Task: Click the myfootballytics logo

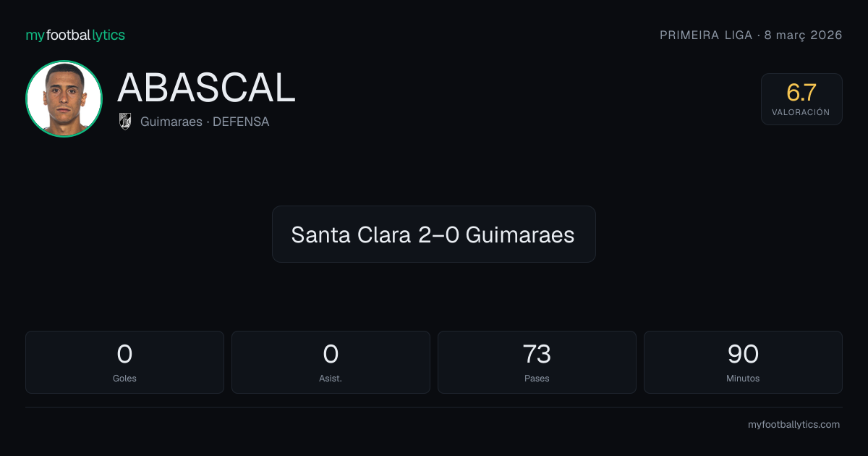Action: (75, 35)
